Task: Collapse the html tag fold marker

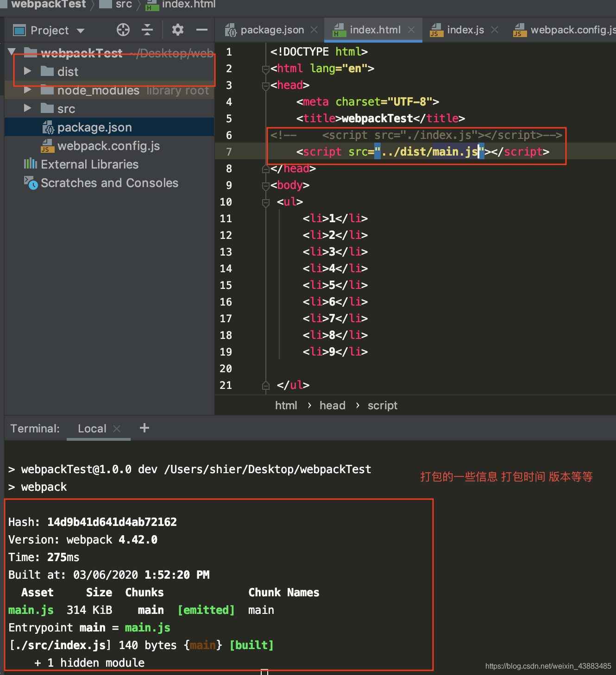Action: (x=266, y=69)
